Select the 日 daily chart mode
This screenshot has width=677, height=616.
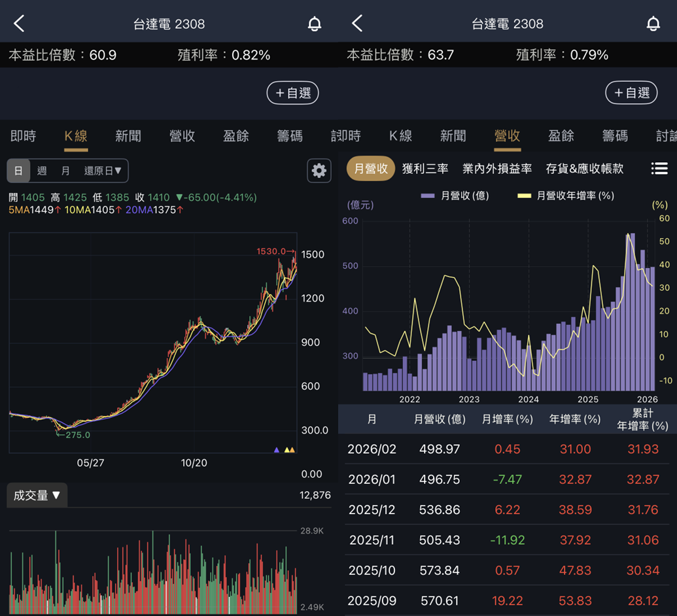(x=18, y=170)
